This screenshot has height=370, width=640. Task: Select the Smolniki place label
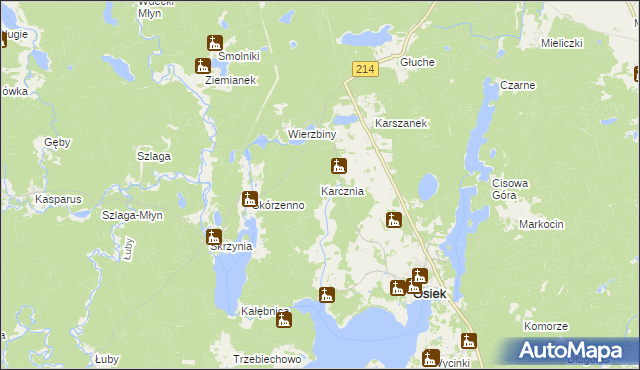239,56
